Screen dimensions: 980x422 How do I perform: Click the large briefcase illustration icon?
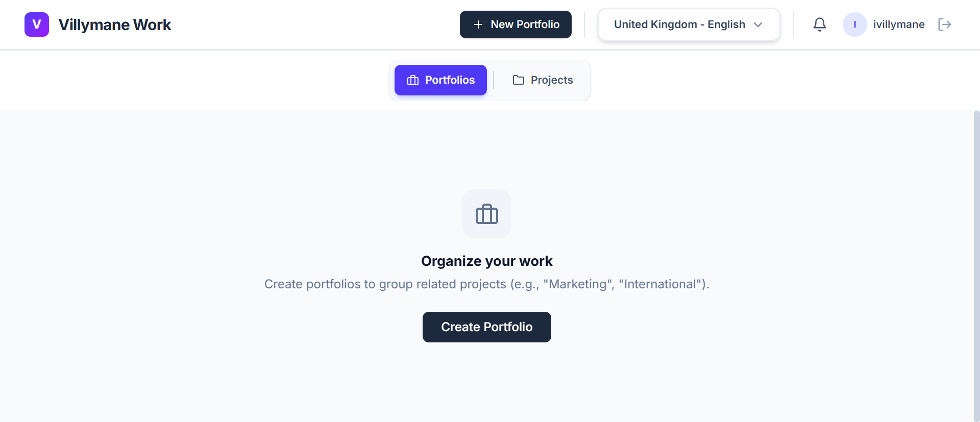coord(486,214)
